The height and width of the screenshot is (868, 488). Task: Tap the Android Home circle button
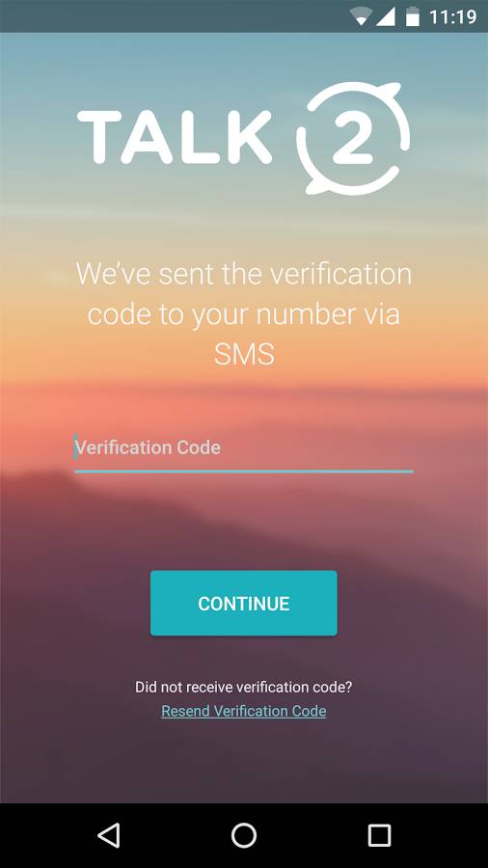[x=244, y=835]
